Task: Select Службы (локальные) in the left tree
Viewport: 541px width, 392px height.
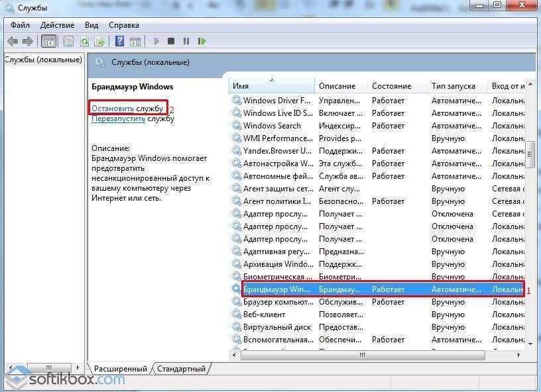Action: click(x=43, y=60)
